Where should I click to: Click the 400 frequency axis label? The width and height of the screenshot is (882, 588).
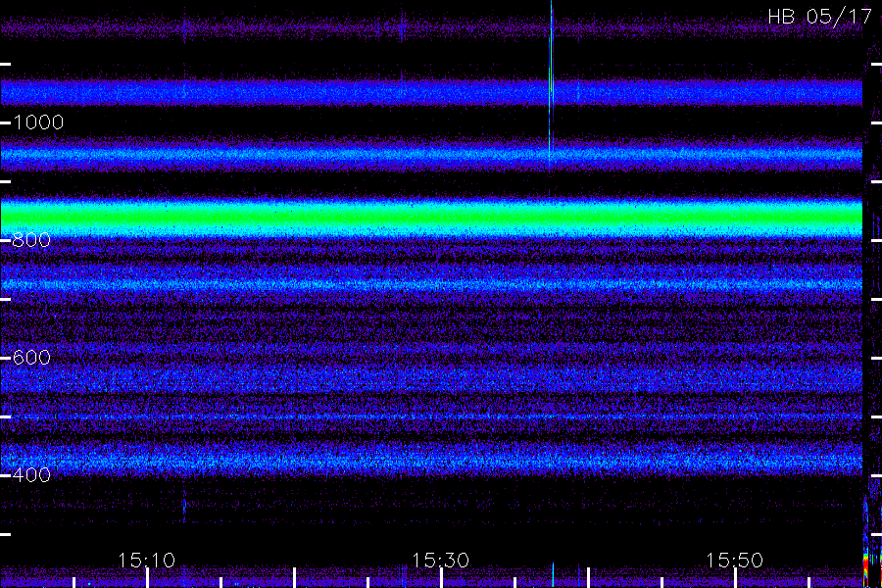[31, 475]
